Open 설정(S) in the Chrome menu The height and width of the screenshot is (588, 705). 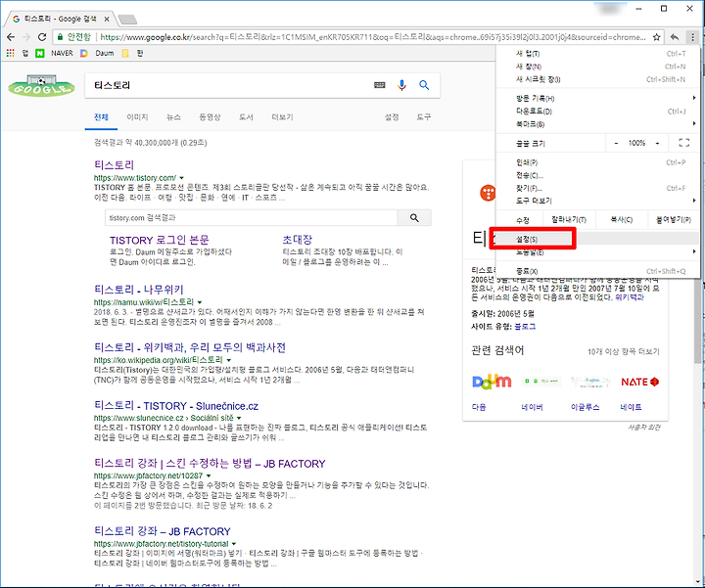[598, 239]
